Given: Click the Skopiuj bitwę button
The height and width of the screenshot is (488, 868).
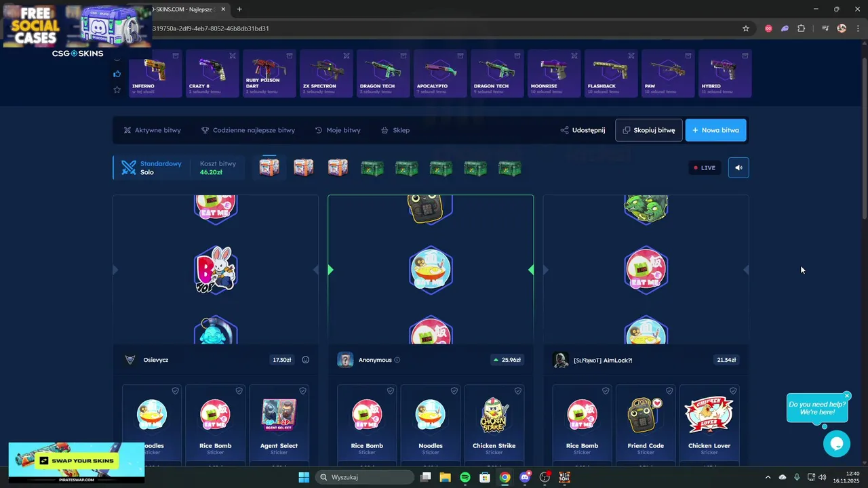Looking at the screenshot, I should (x=649, y=130).
